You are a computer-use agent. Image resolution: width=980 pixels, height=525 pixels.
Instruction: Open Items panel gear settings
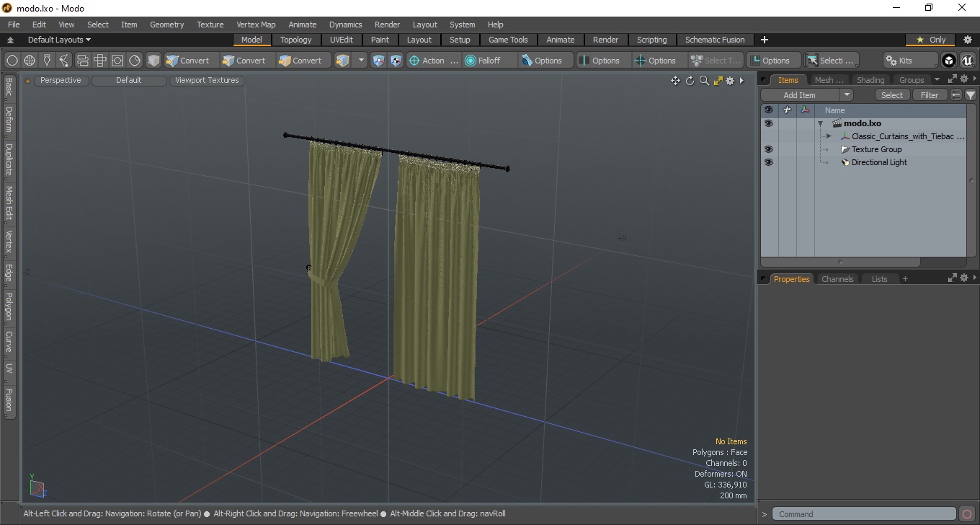point(963,79)
